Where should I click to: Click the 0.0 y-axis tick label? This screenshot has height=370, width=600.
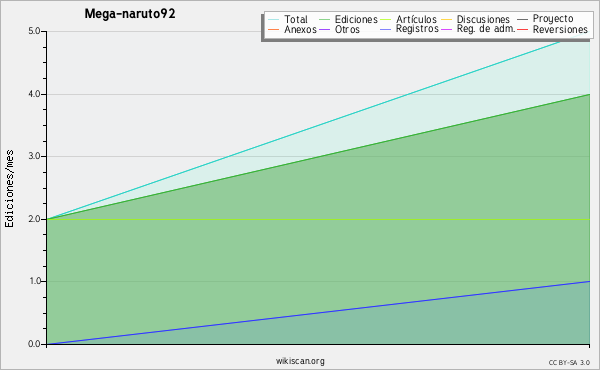[x=34, y=344]
